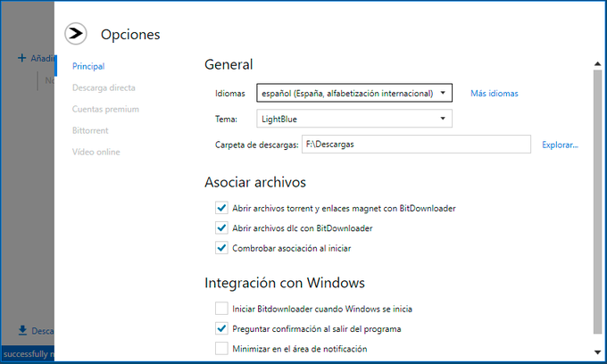Switch to Descarga directa section

point(104,87)
